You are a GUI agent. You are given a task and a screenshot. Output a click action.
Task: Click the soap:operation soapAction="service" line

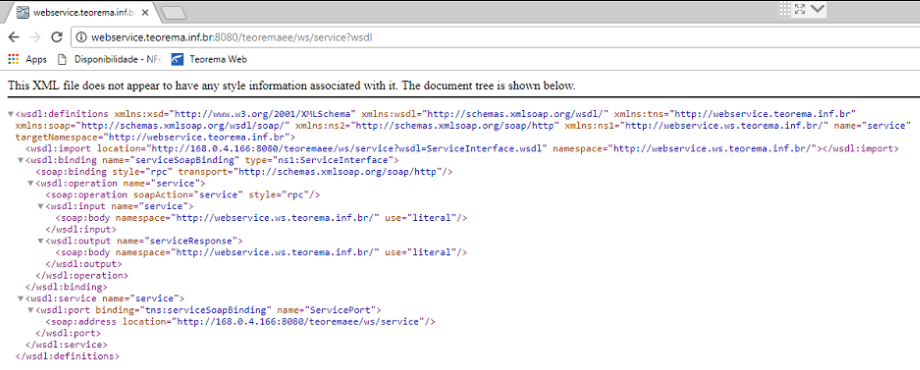[183, 195]
